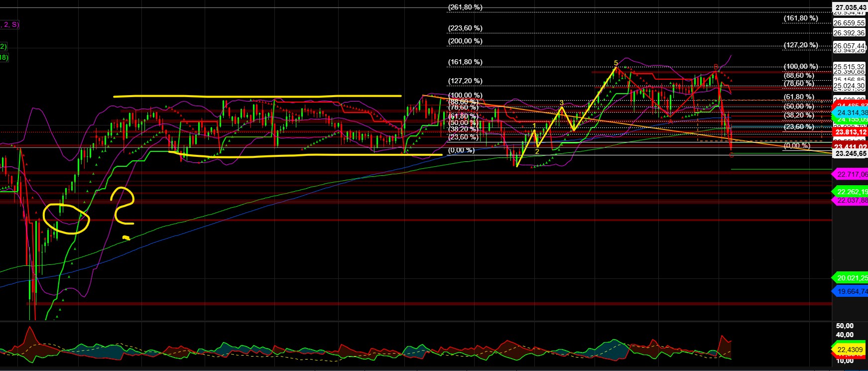Image resolution: width=868 pixels, height=371 pixels.
Task: Select the red 23.813,12 current price tag
Action: [x=851, y=132]
